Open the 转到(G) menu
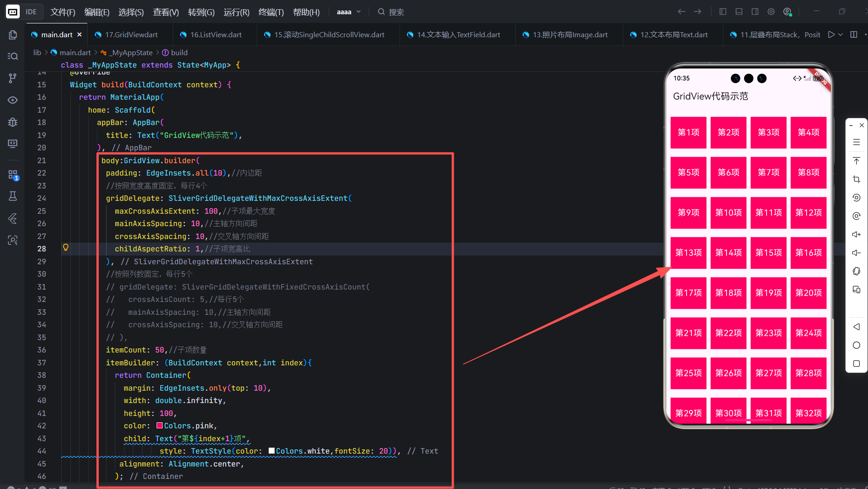Viewport: 868px width, 489px height. (201, 12)
